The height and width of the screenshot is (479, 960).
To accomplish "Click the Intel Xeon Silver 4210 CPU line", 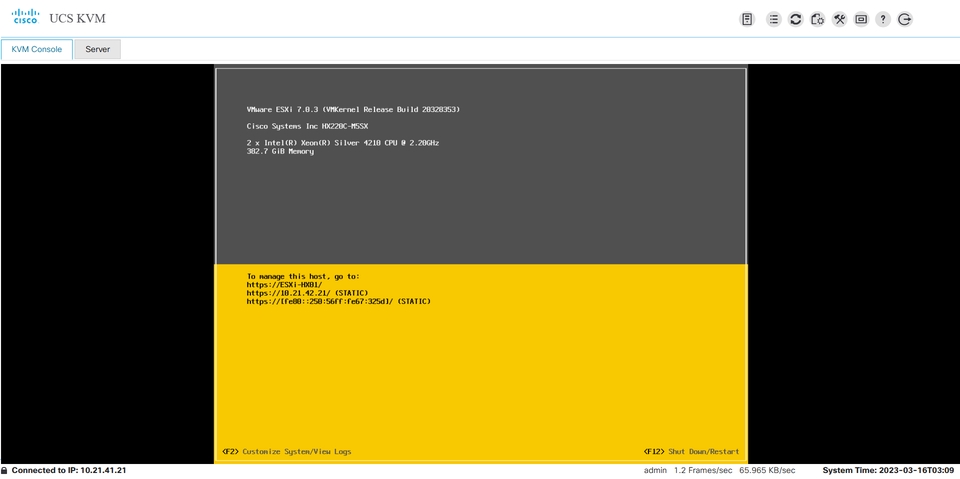I will (343, 143).
